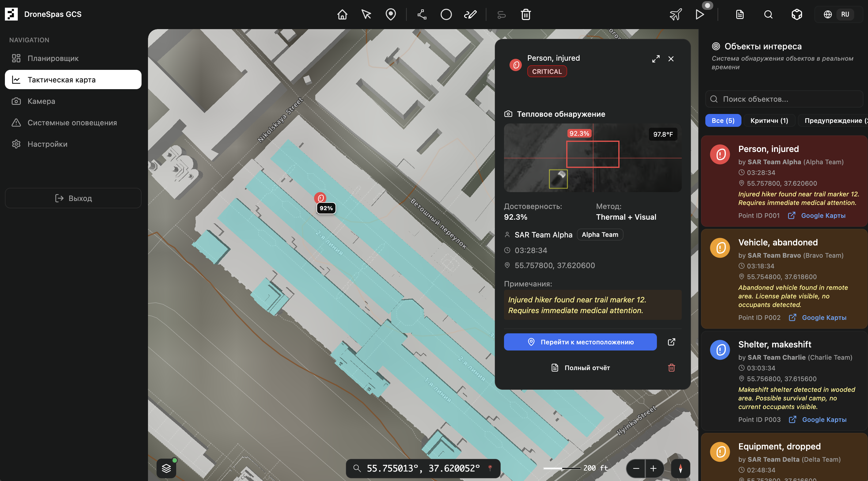Reset map orientation with compass button
Viewport: 868px width, 481px height.
[680, 468]
